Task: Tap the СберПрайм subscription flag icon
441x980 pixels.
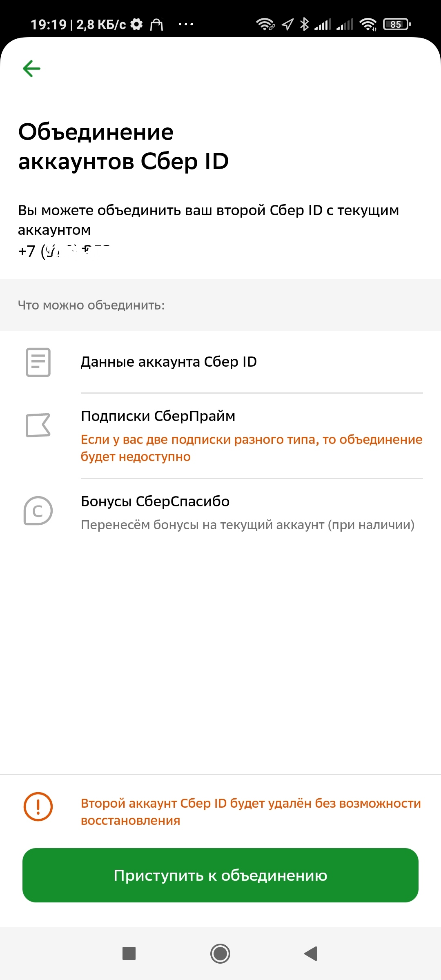Action: click(x=38, y=425)
